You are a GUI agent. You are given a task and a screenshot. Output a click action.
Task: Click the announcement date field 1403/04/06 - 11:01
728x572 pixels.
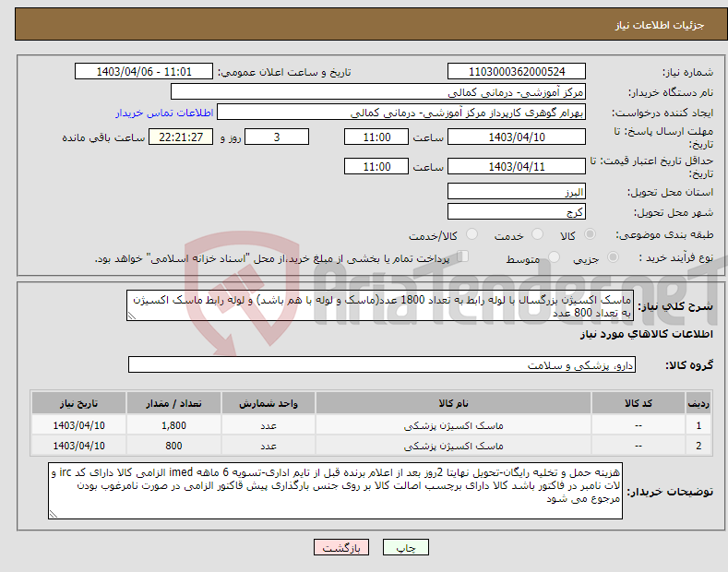pos(143,72)
